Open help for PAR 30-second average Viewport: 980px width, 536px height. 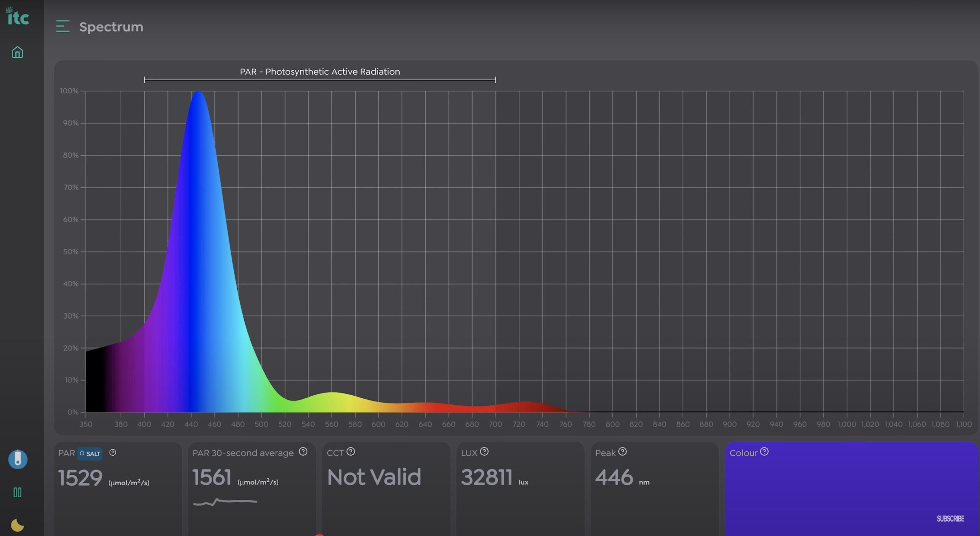point(303,452)
